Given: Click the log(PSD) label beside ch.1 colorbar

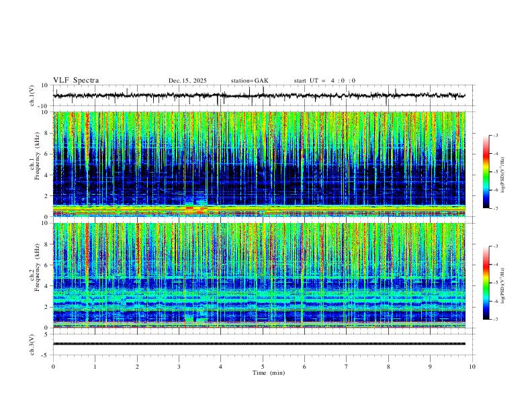Looking at the screenshot, I should pos(503,175).
